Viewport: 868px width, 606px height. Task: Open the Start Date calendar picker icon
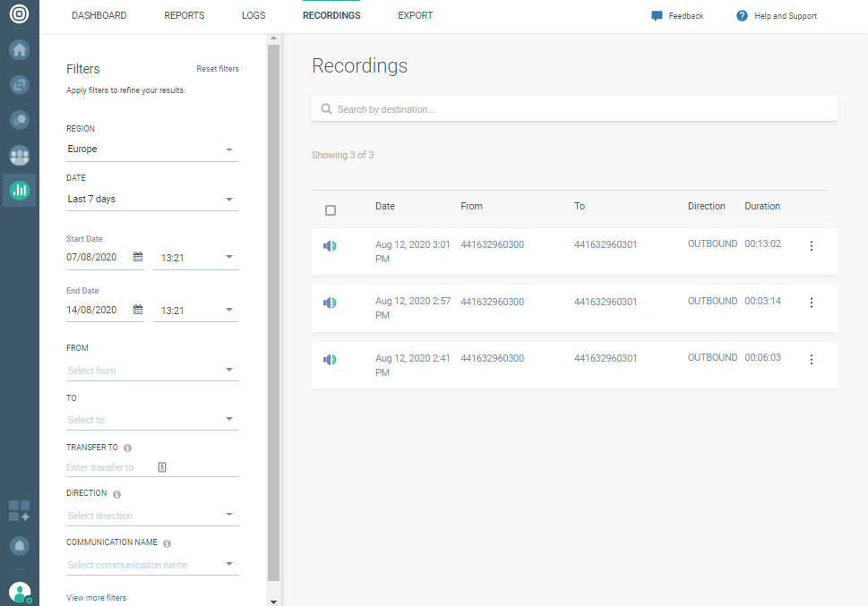(138, 258)
